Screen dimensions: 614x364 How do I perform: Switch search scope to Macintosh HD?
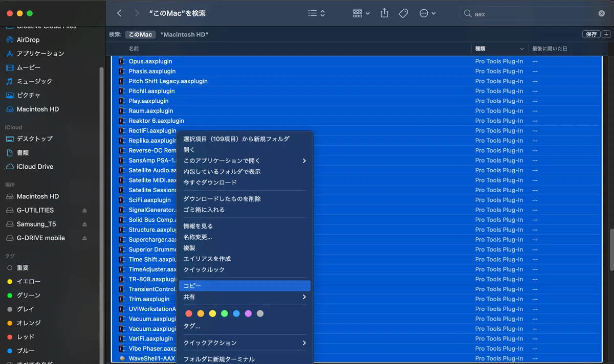184,34
